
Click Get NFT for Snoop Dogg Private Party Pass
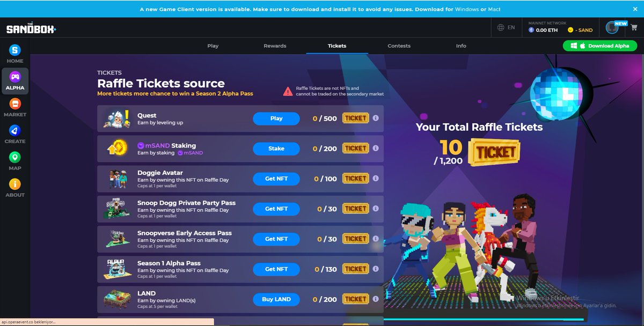[x=276, y=209]
